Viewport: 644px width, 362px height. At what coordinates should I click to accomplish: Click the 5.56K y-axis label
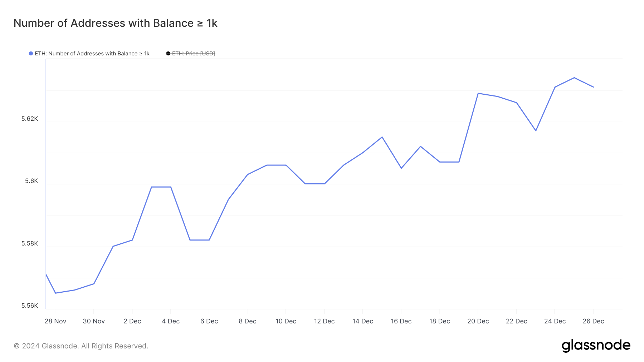point(30,306)
